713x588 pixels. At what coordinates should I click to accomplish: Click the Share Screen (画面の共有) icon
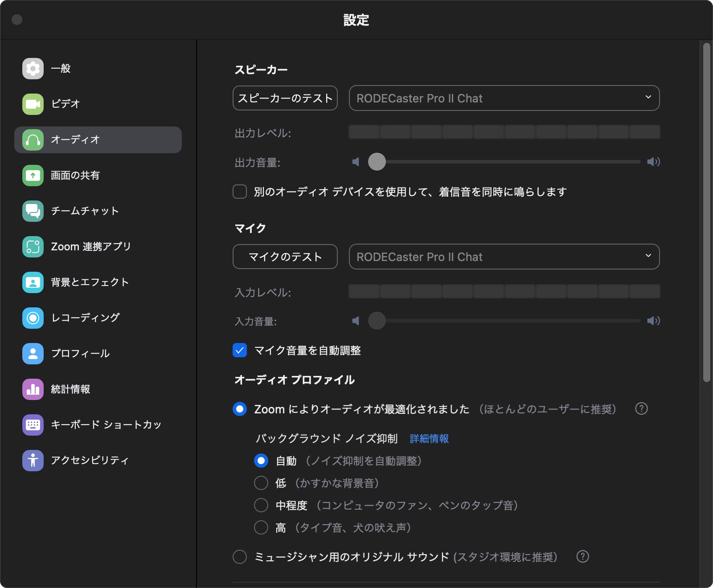[33, 176]
